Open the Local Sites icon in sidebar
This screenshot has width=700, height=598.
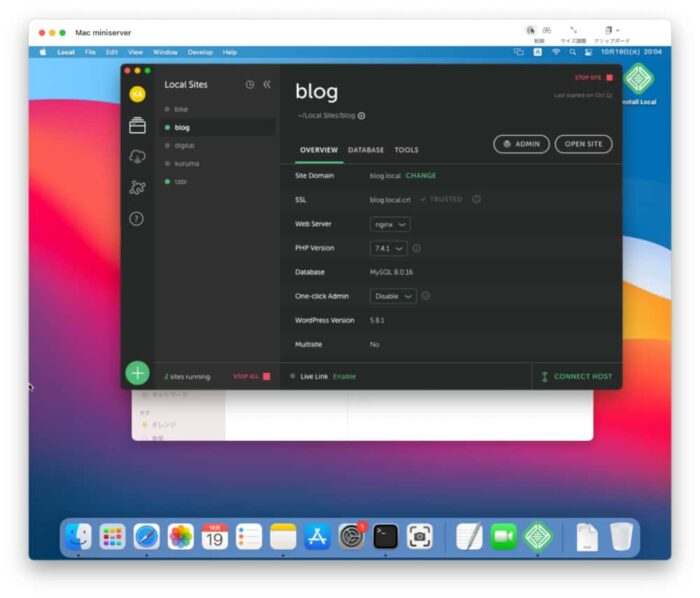tap(137, 126)
